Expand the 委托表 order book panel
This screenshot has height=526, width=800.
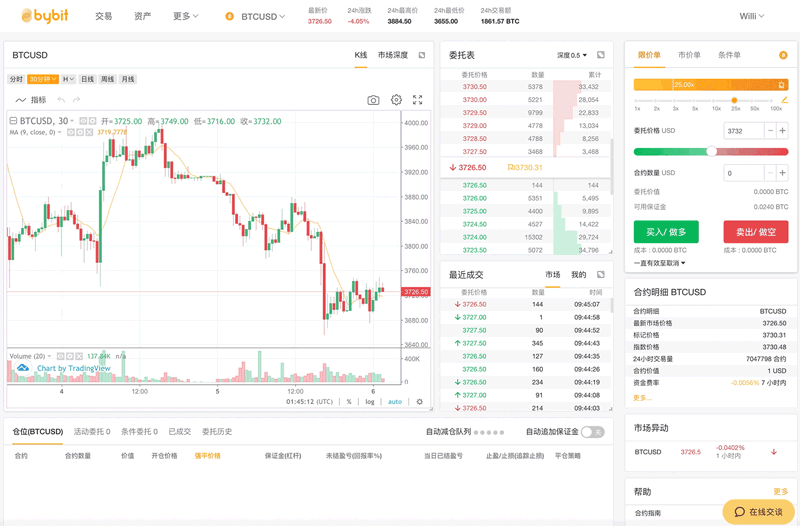[x=601, y=55]
